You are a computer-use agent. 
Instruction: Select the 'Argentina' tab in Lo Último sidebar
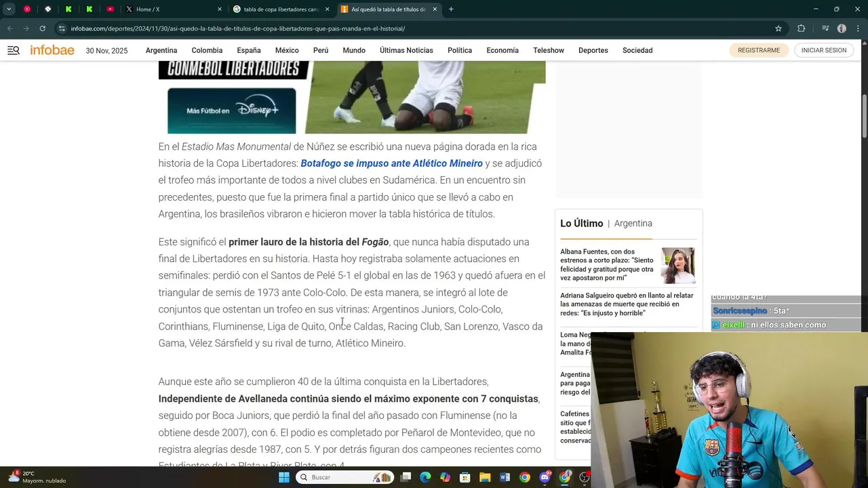coord(633,223)
